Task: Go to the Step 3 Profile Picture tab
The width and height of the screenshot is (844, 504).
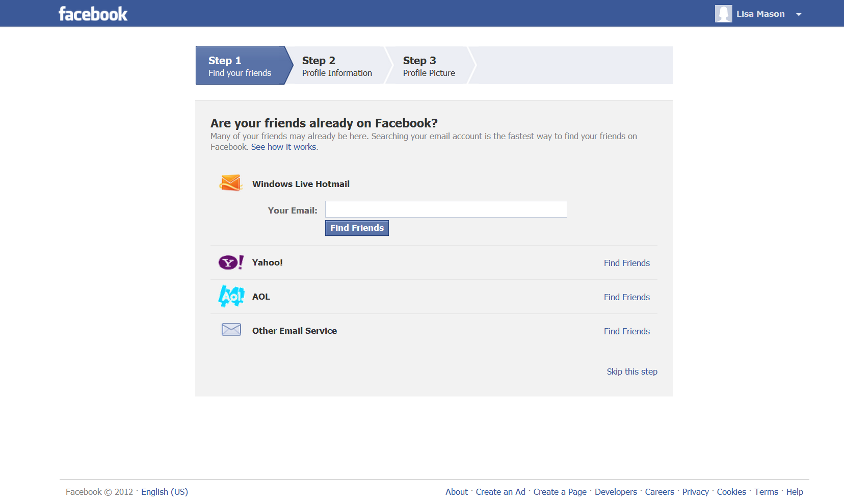Action: point(429,66)
